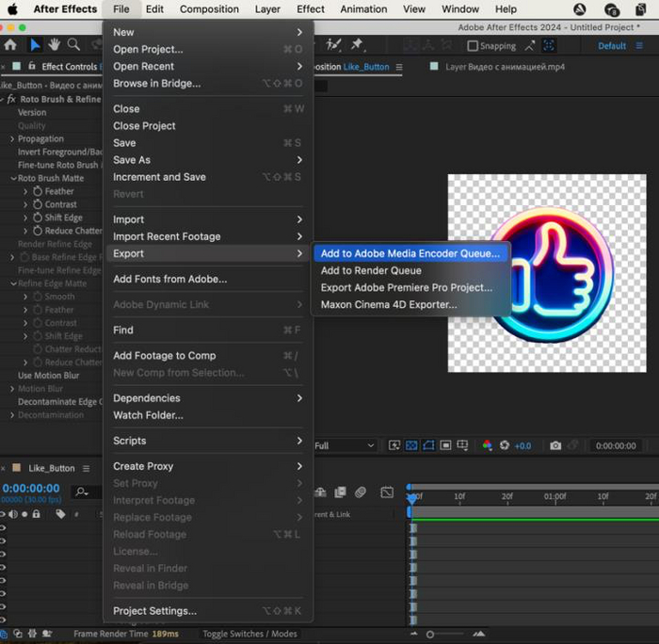
Task: Open the Composition menu in menu bar
Action: tap(209, 9)
